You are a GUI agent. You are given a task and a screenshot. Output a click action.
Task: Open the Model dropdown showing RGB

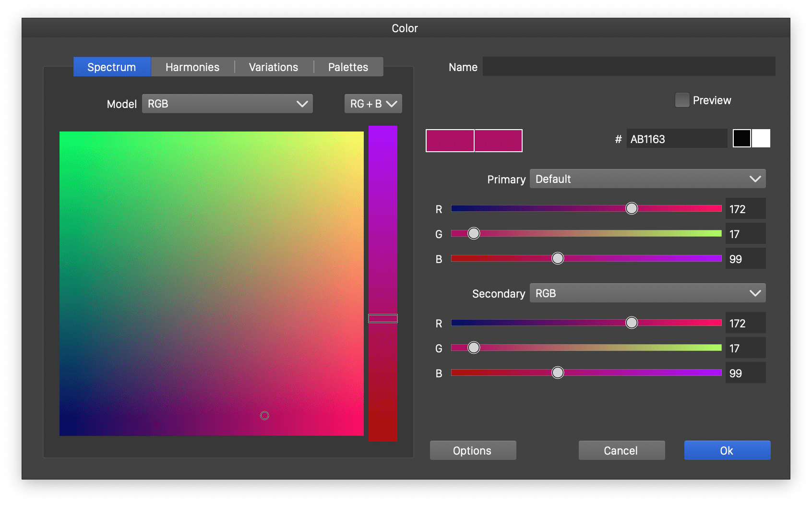pos(227,103)
